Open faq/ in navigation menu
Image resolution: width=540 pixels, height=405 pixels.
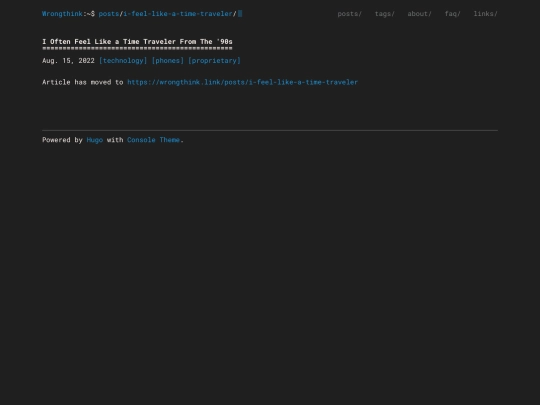coord(453,14)
